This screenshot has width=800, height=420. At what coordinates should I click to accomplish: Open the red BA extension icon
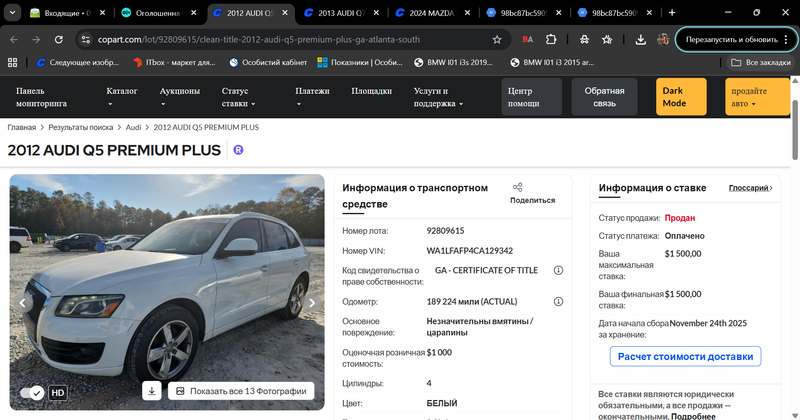pos(528,39)
